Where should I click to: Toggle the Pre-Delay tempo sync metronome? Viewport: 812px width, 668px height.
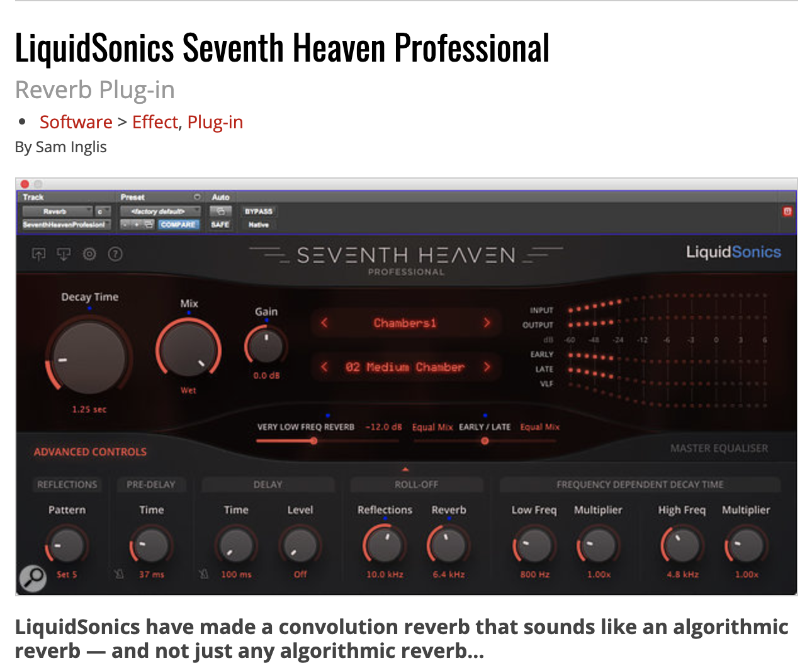click(x=118, y=574)
